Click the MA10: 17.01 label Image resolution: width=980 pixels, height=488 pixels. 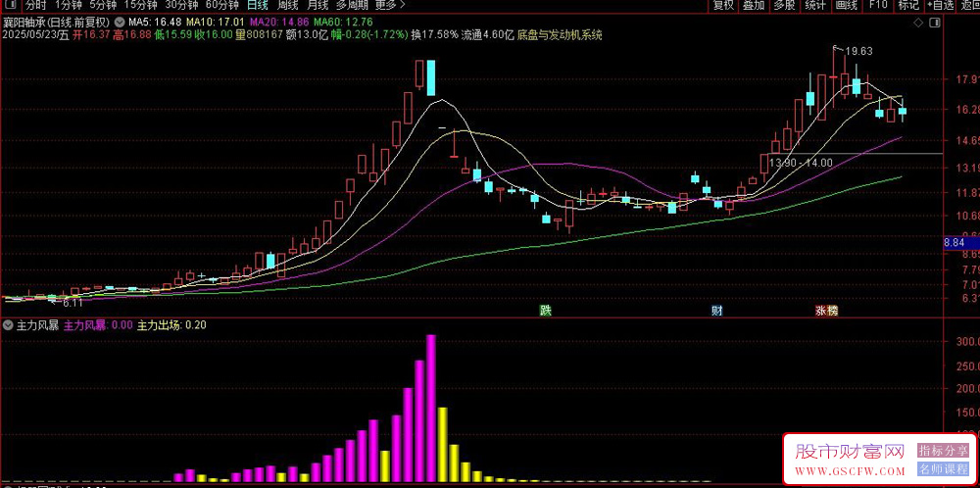tap(215, 22)
